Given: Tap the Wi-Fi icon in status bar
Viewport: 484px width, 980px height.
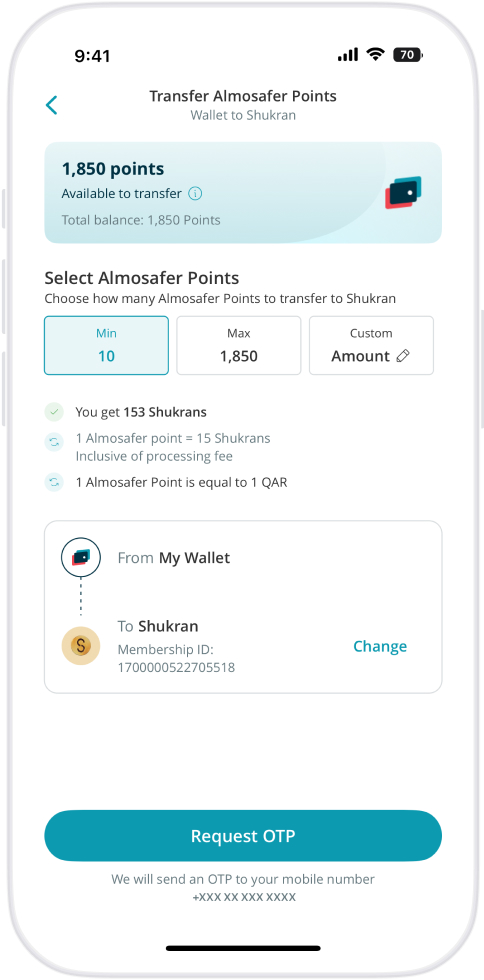Looking at the screenshot, I should tap(375, 54).
